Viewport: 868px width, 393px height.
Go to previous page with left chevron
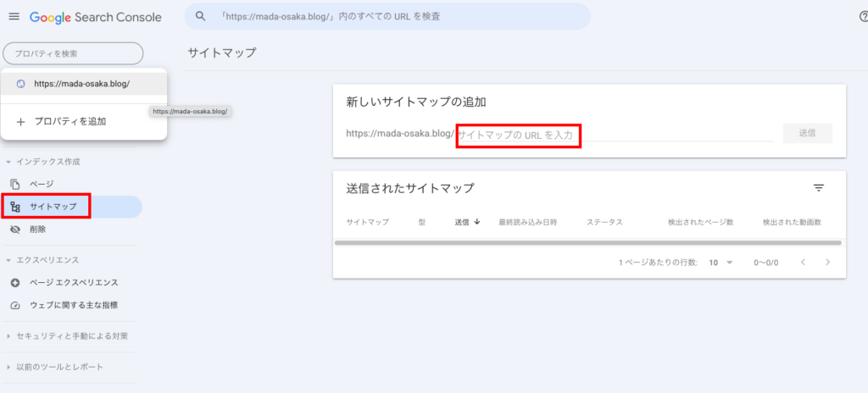click(x=803, y=263)
